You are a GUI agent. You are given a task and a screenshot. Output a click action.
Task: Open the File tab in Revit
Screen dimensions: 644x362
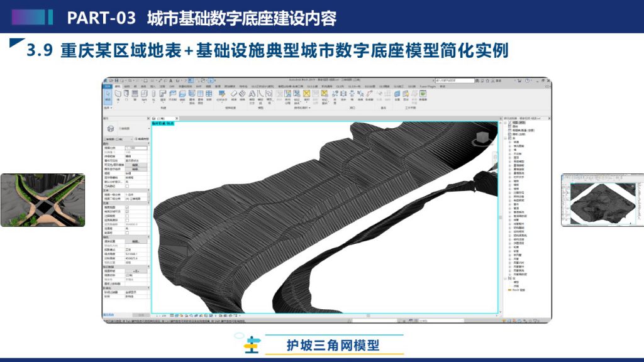108,86
